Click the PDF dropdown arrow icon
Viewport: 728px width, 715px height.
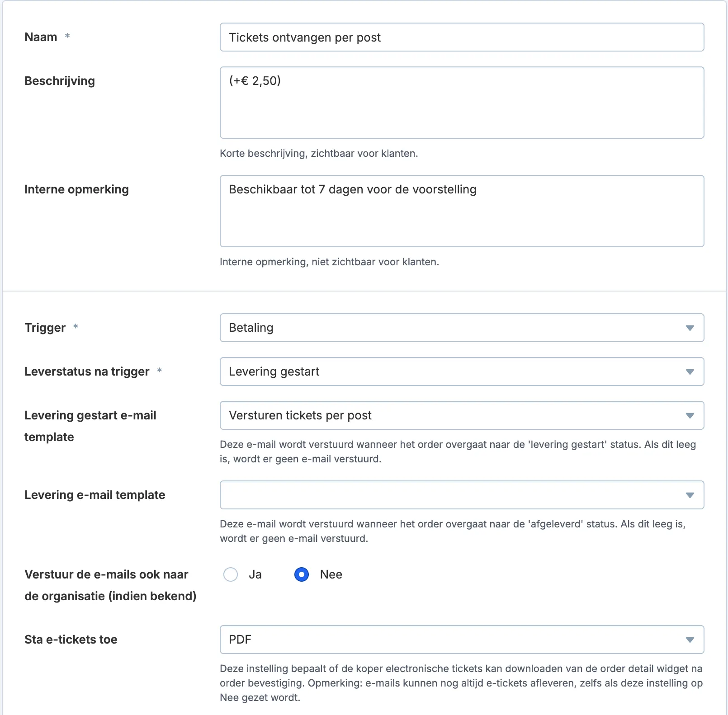point(690,640)
